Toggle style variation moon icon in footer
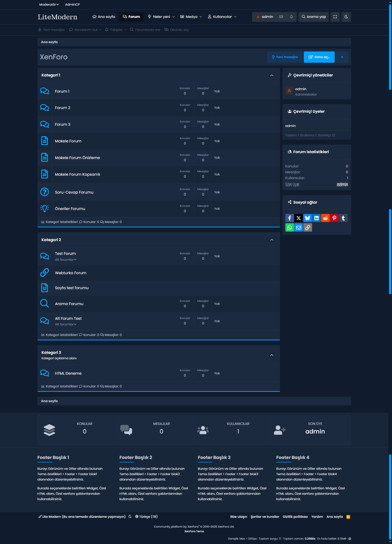 click(130, 517)
